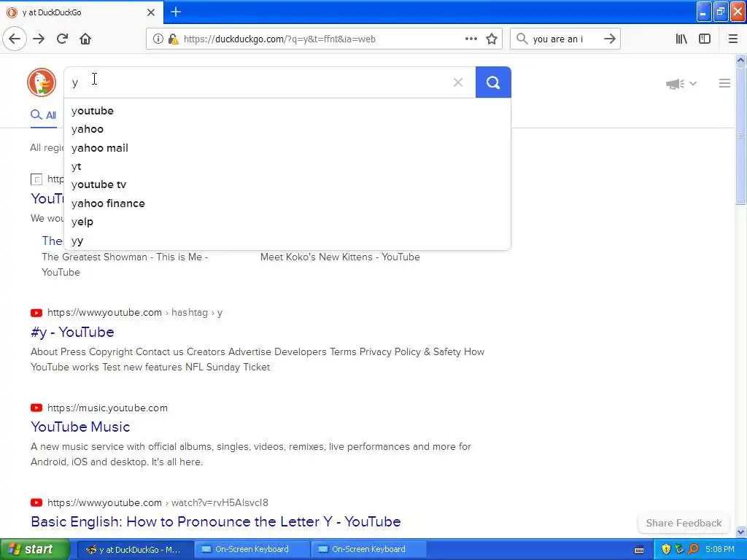
Task: Click the youtube.com watch?v=rvH5AIsvcI8 URL
Action: click(158, 503)
